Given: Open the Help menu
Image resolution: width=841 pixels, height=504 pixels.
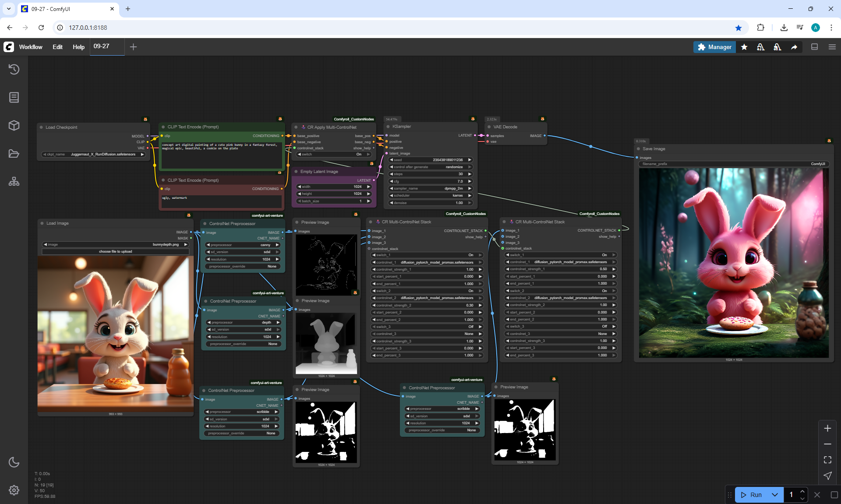Looking at the screenshot, I should point(78,47).
